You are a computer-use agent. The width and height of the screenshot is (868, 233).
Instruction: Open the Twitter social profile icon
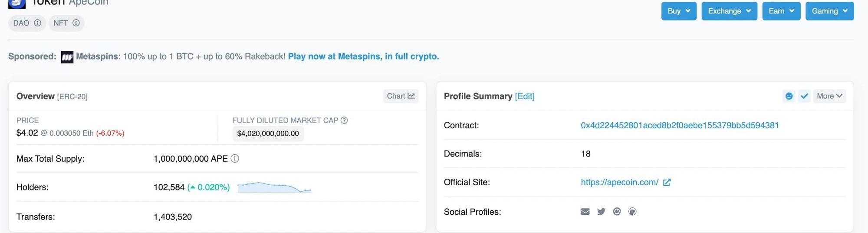coord(601,212)
